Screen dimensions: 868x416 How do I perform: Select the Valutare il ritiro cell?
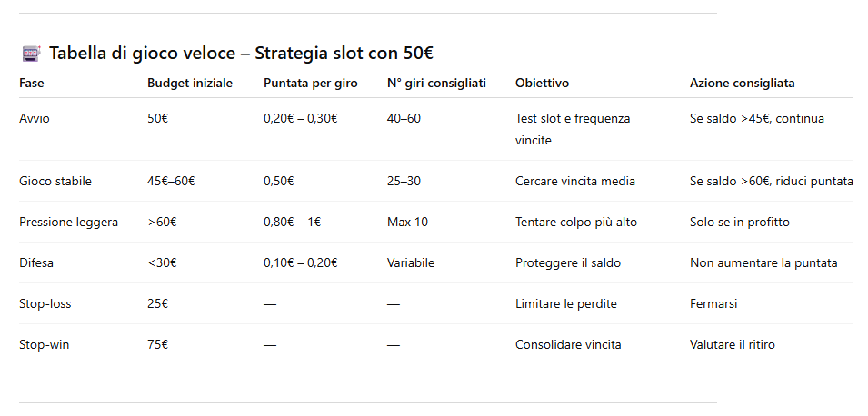732,345
